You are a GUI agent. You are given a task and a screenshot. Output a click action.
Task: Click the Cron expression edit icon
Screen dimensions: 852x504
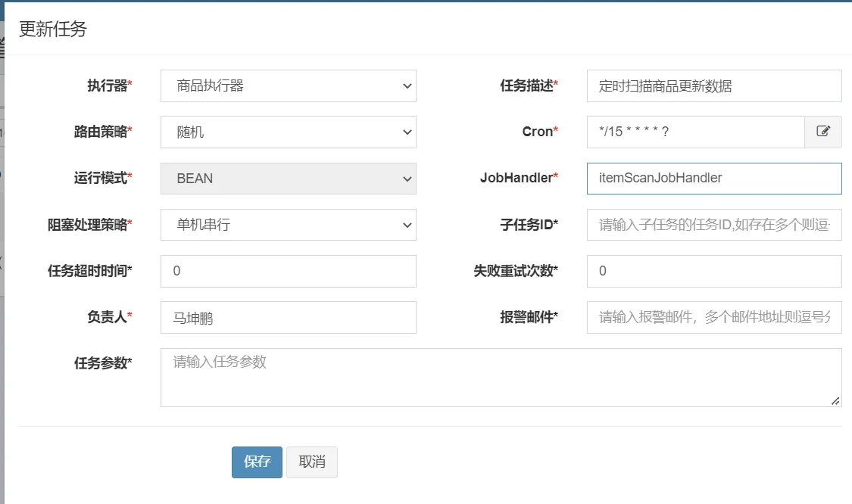(x=823, y=132)
